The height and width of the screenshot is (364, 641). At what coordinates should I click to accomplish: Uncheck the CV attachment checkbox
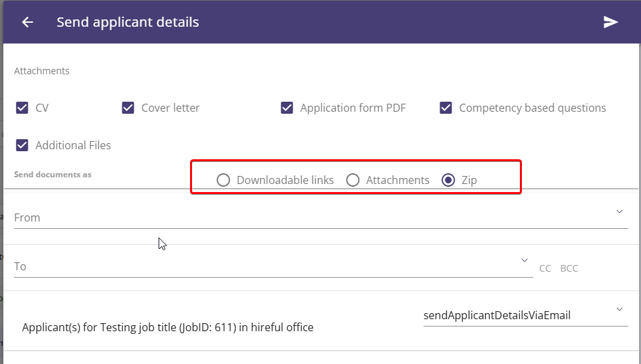click(22, 108)
